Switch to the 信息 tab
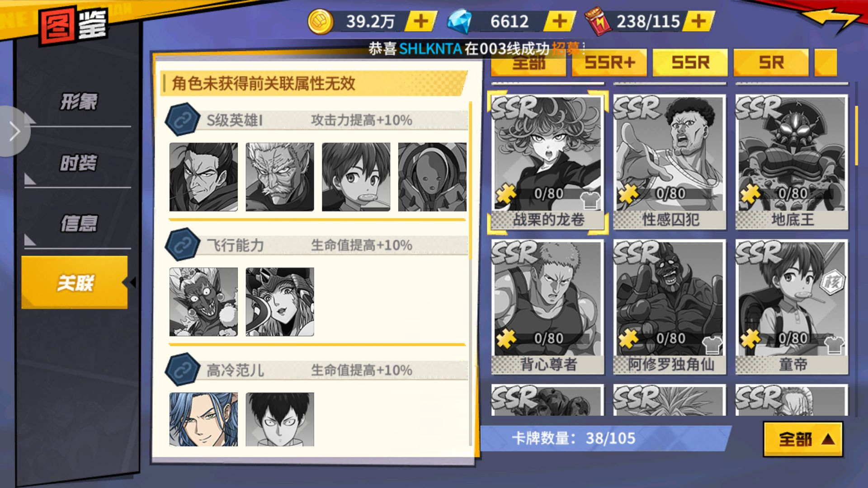This screenshot has width=868, height=488. (x=78, y=224)
